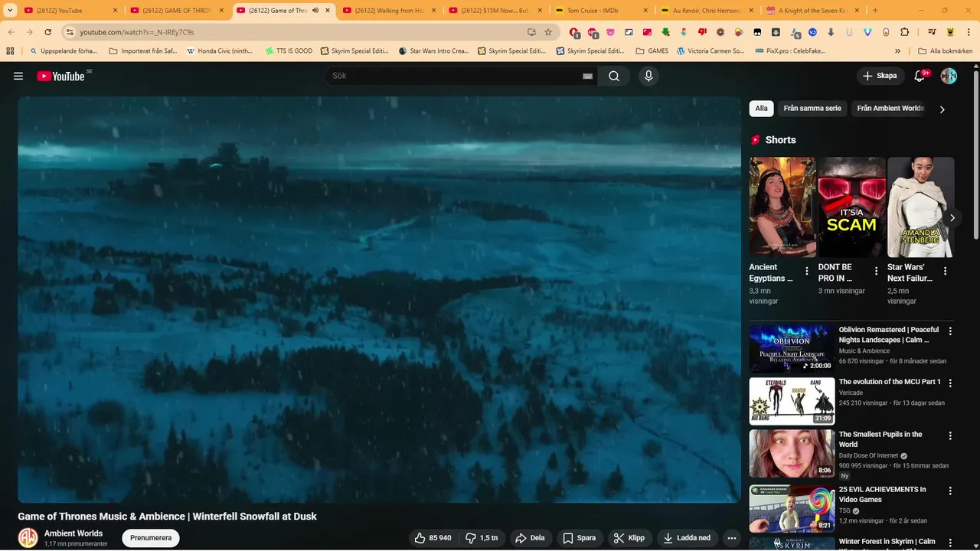
Task: Select the Från Ambient Worlds chip
Action: (x=890, y=109)
